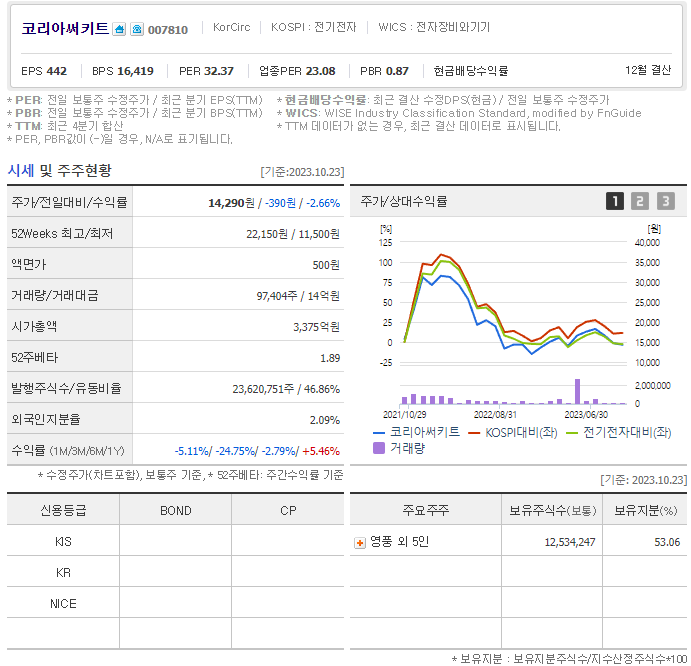Click the large volume bar near 2023/06/30

click(x=577, y=391)
